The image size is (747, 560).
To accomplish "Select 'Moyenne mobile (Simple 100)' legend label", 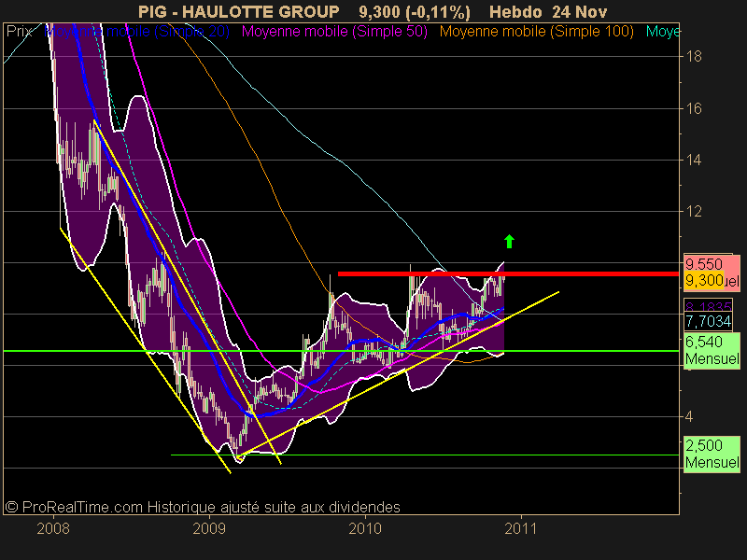I will [536, 32].
